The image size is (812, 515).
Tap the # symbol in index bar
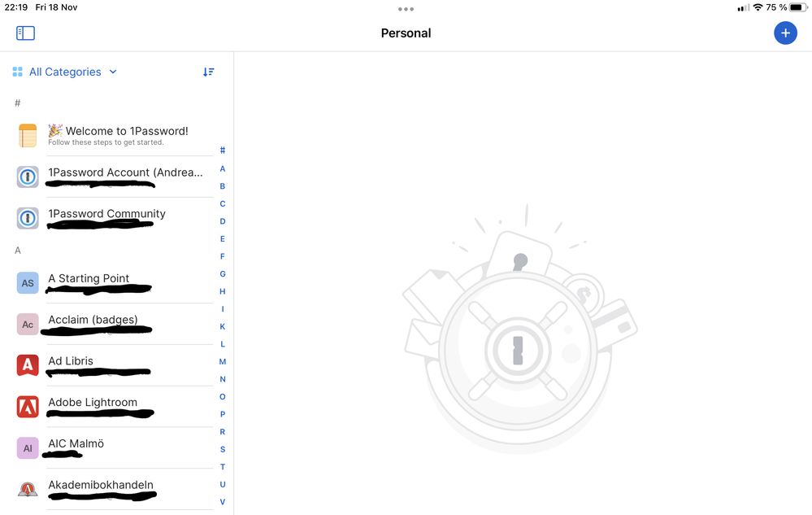[x=223, y=151]
